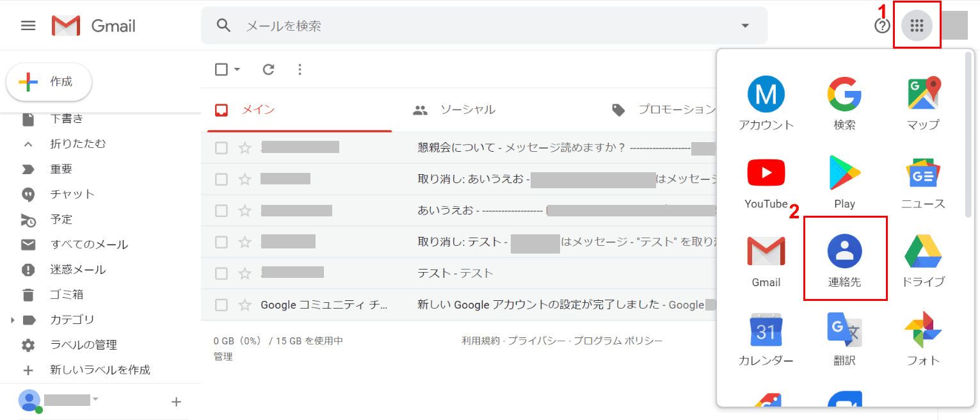
Task: Open search options dropdown arrow
Action: pyautogui.click(x=744, y=26)
